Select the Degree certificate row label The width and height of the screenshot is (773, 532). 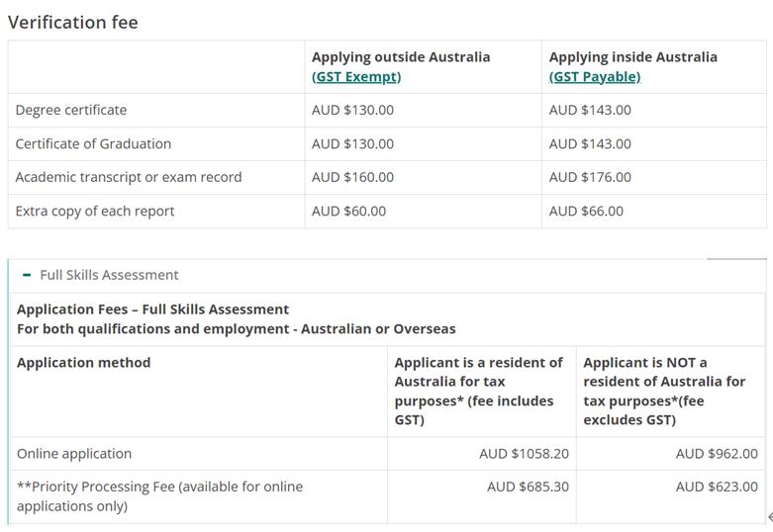coord(71,110)
